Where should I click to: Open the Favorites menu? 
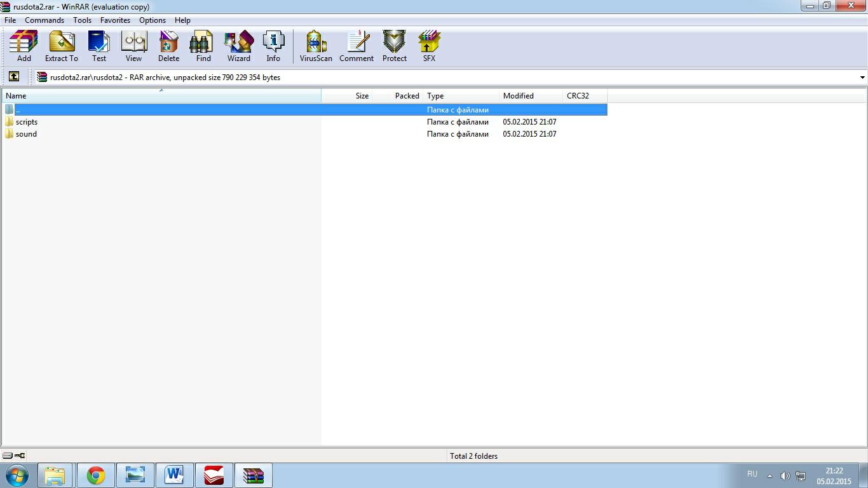tap(115, 20)
